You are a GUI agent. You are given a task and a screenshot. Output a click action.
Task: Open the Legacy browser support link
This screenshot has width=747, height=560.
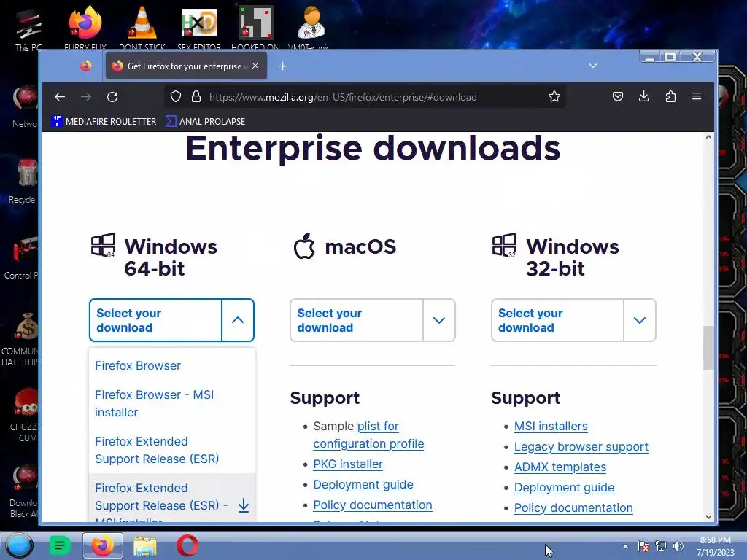point(581,447)
